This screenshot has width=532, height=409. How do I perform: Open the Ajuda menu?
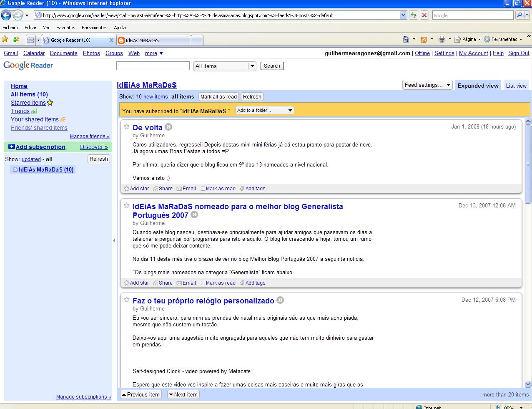[x=120, y=28]
